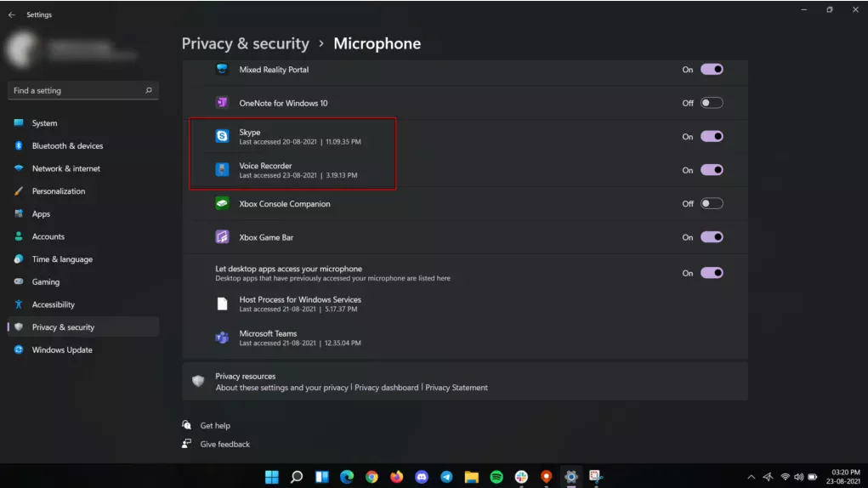Go back using the Settings back arrow
Viewport: 868px width, 488px height.
click(x=12, y=14)
